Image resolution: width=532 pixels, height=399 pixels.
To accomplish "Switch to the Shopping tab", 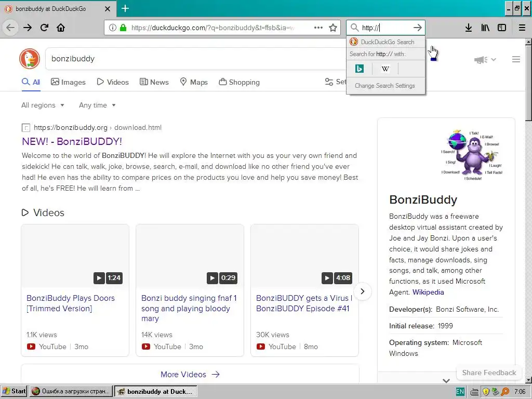I will click(x=239, y=82).
